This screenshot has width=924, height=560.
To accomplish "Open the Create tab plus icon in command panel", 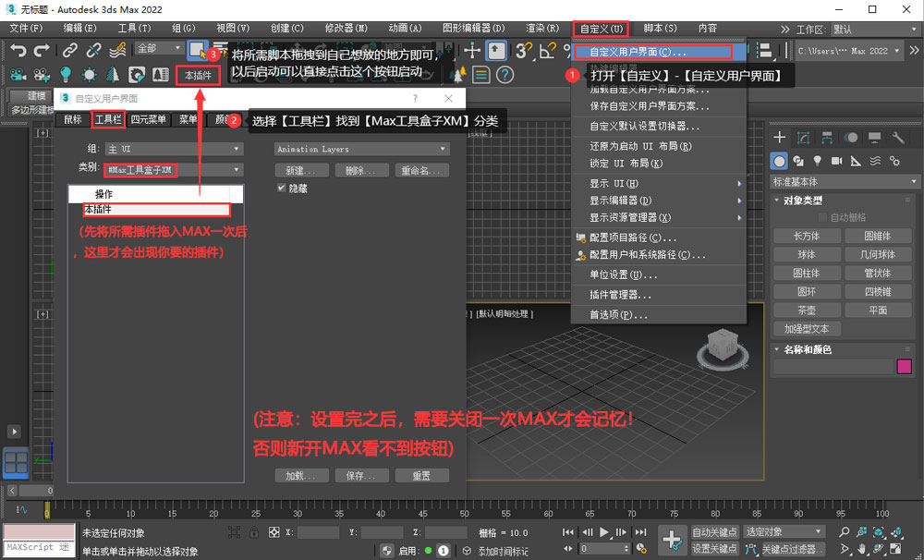I will point(780,138).
